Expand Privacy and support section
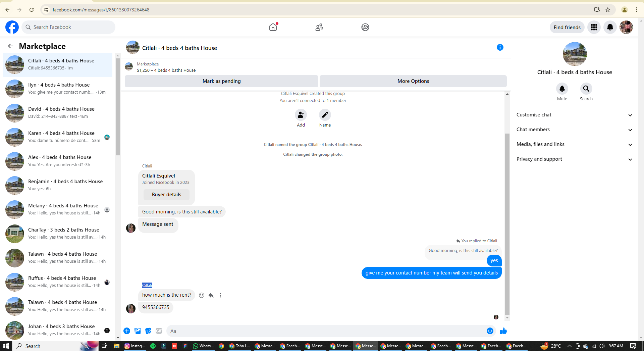This screenshot has width=644, height=351. 575,159
